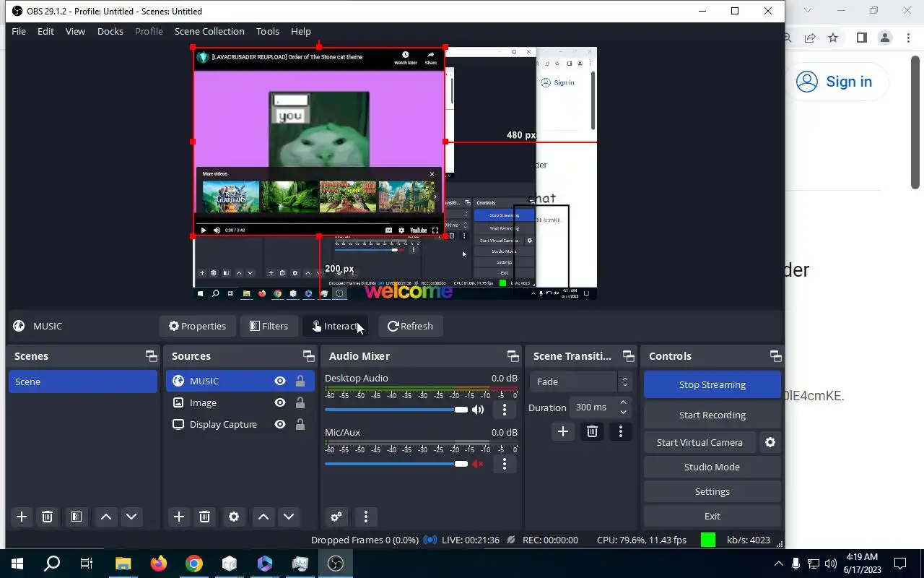The height and width of the screenshot is (578, 924).
Task: Click the Exit button in Controls
Action: [712, 516]
